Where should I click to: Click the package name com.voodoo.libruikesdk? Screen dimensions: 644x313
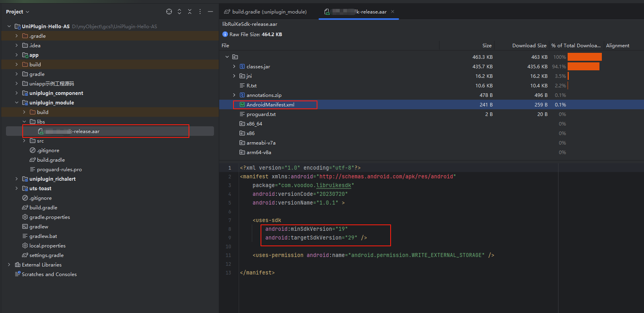(x=316, y=185)
